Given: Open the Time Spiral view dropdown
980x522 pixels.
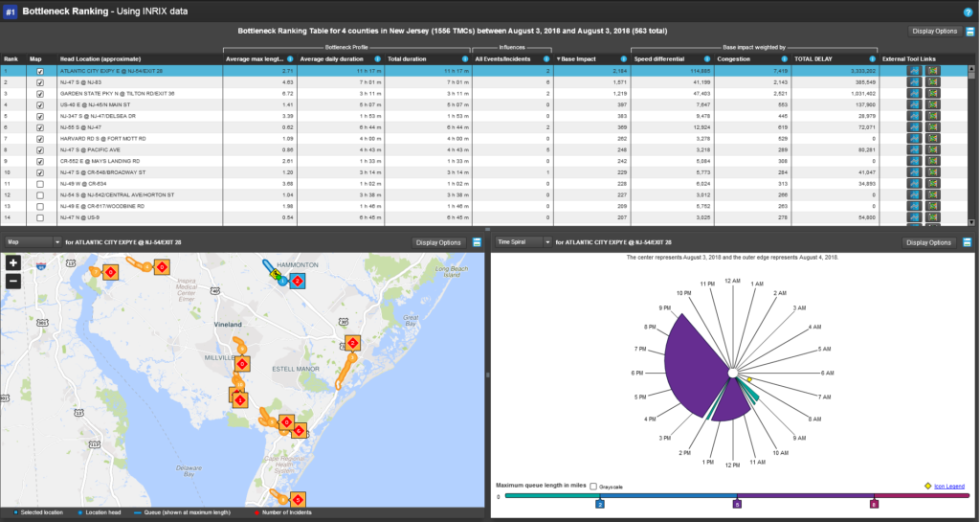Looking at the screenshot, I should coord(522,243).
